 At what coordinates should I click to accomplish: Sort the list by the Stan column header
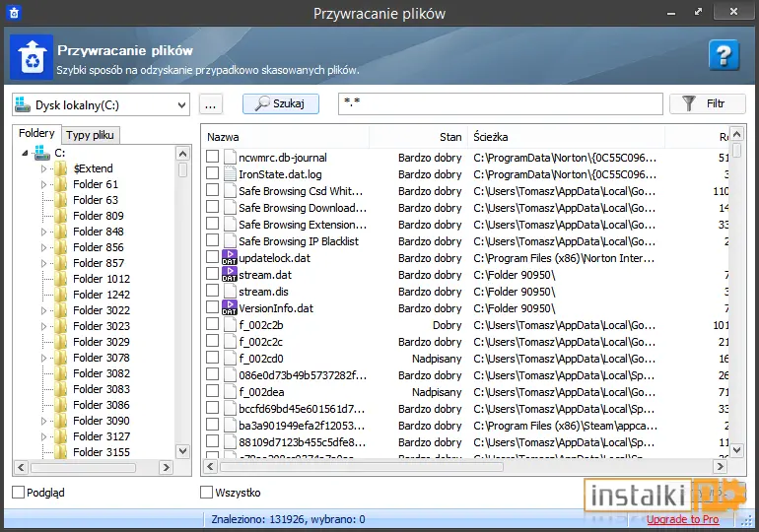[418, 137]
